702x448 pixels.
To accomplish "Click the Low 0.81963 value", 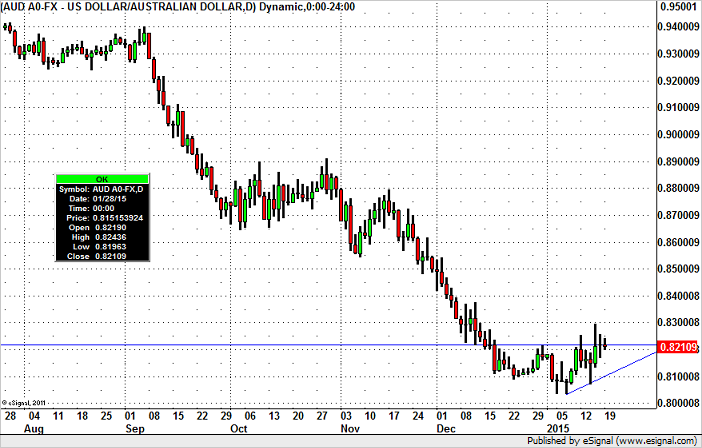I will (x=111, y=247).
